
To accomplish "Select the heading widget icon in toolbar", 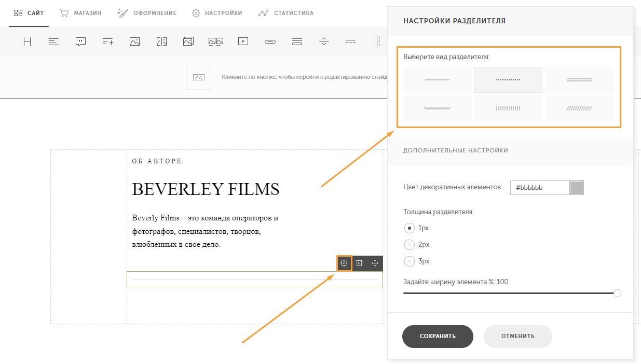I will pos(27,41).
